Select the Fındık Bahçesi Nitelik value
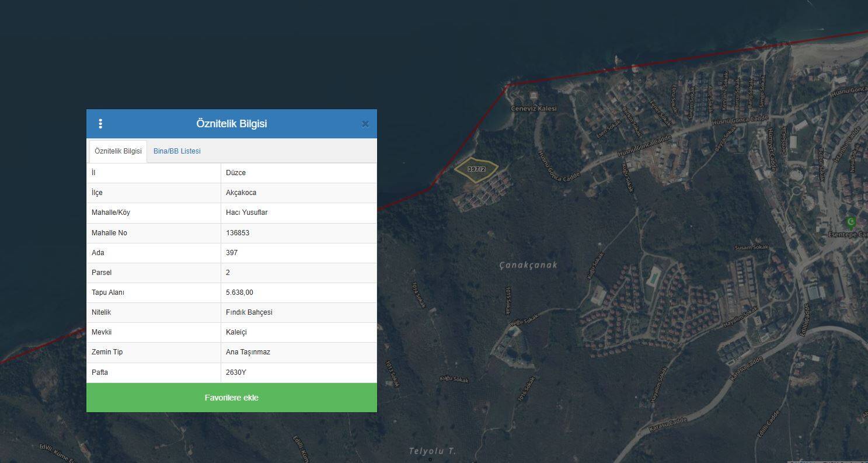Viewport: 868px width, 463px height. click(249, 312)
